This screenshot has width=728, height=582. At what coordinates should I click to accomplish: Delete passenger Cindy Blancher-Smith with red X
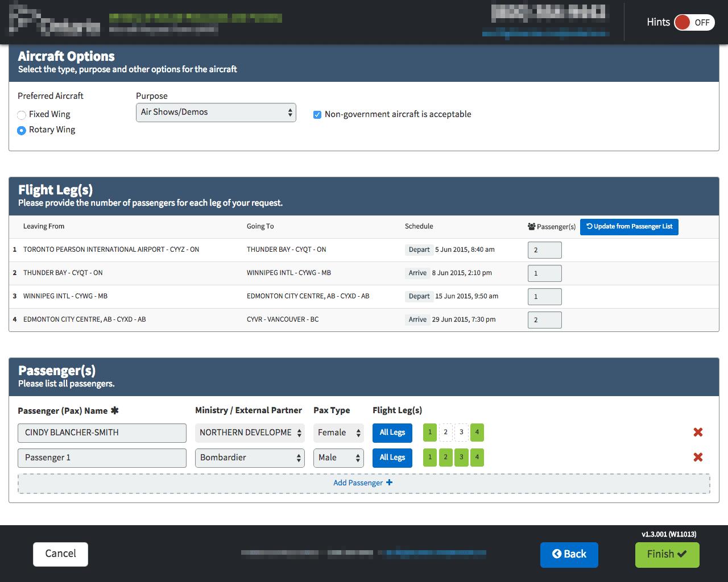(698, 433)
